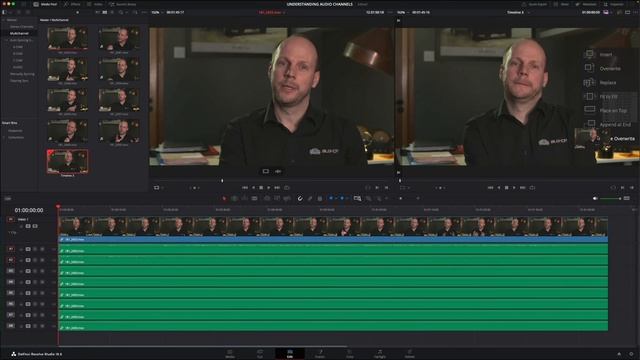Adjust the monitor volume slider above timeline
This screenshot has height=360, width=640.
click(610, 198)
